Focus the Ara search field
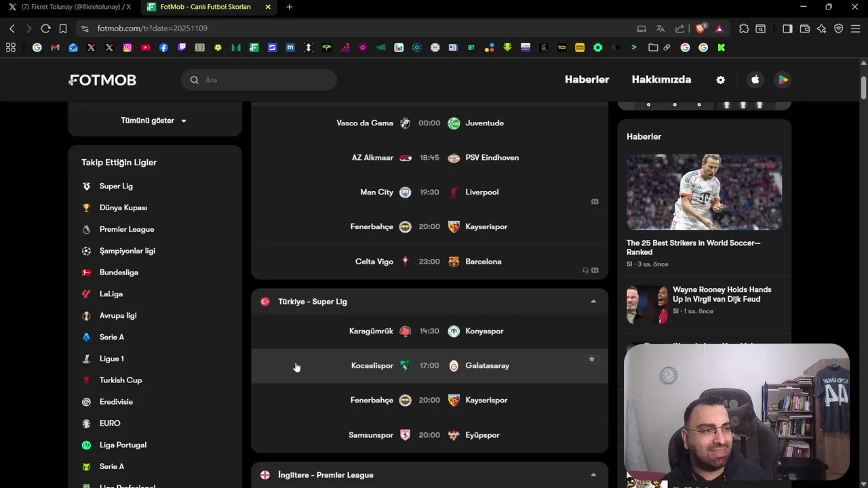The height and width of the screenshot is (488, 868). [x=258, y=80]
